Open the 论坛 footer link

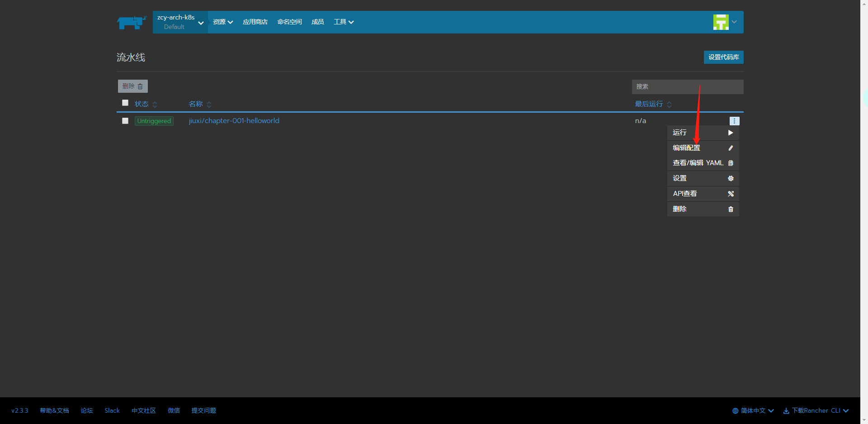tap(87, 411)
